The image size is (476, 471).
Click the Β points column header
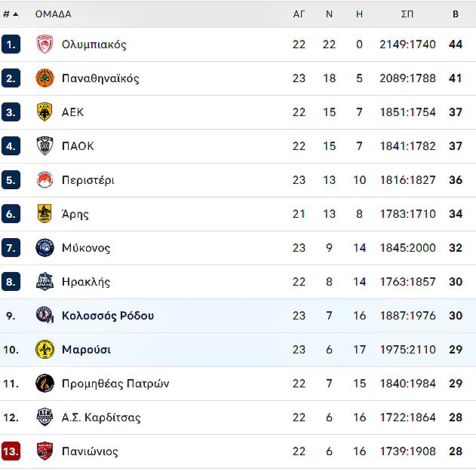pos(455,14)
